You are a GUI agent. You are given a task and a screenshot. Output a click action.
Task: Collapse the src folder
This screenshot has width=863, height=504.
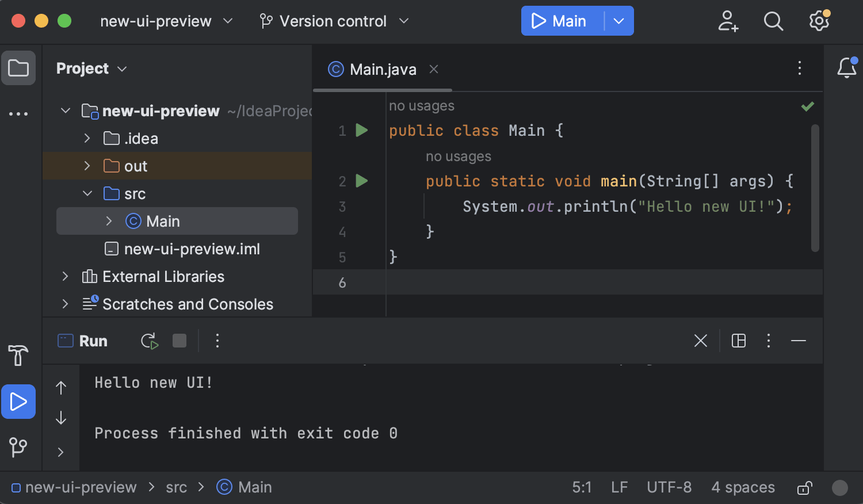click(87, 194)
